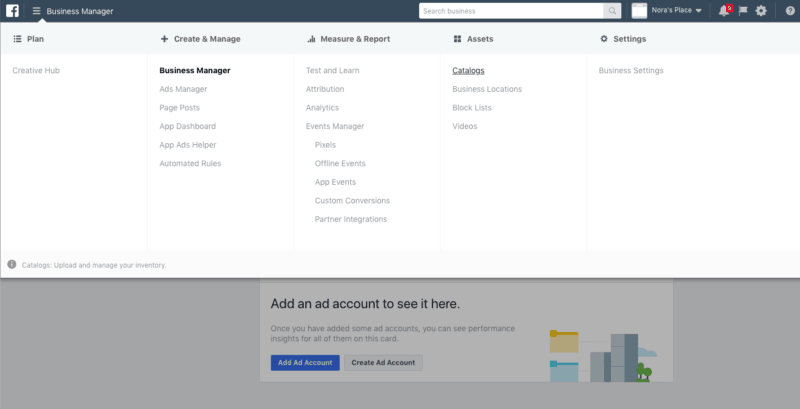800x409 pixels.
Task: Click the Facebook logo icon
Action: [12, 11]
